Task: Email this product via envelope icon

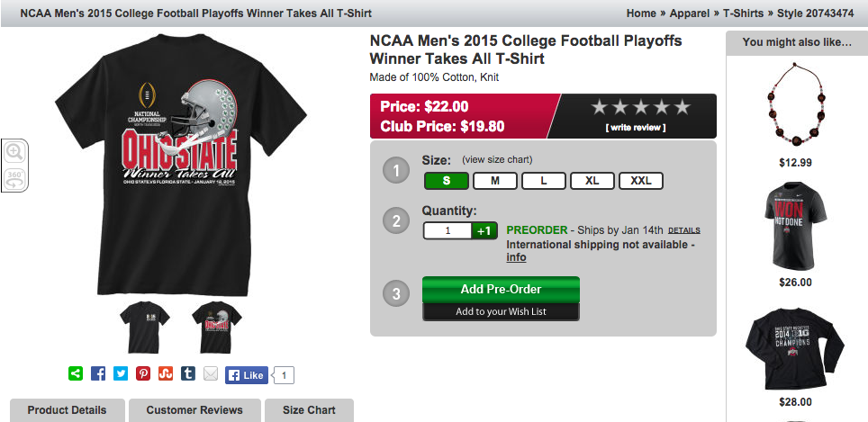Action: (x=211, y=373)
